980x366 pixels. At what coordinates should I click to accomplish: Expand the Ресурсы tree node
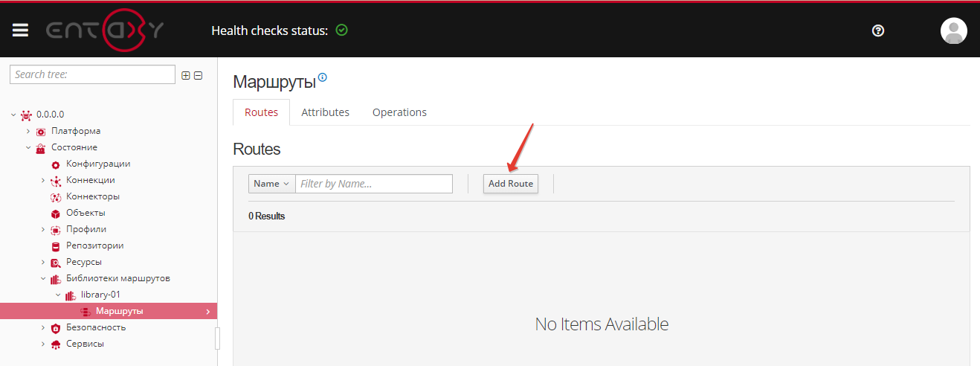43,262
